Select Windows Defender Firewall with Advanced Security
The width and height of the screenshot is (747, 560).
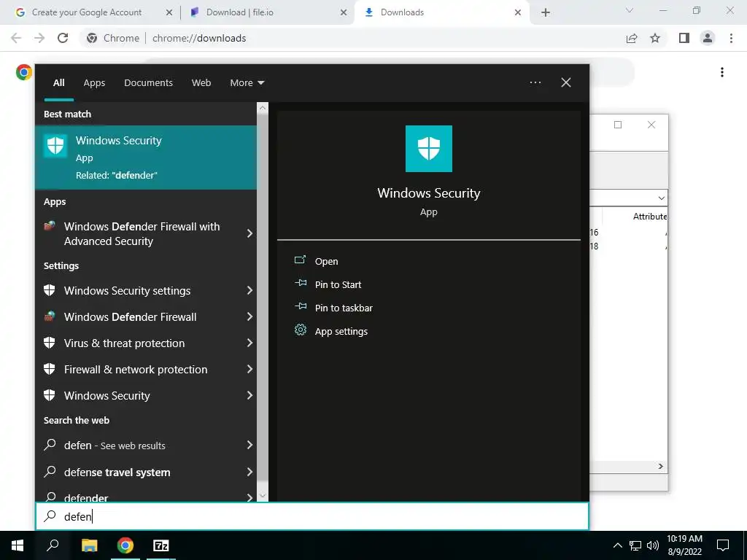coord(142,234)
